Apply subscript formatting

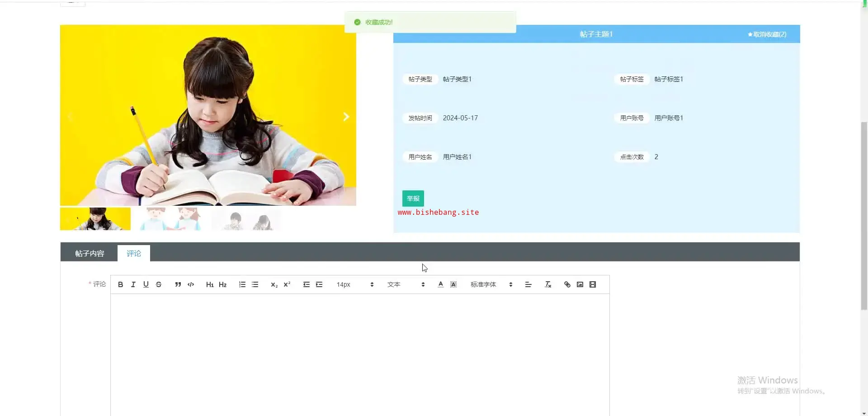274,284
